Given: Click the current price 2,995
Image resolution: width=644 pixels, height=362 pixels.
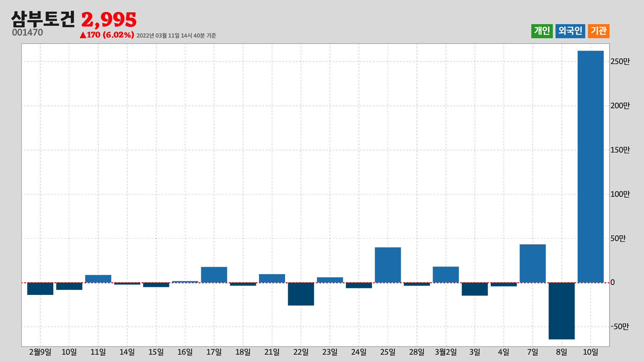Looking at the screenshot, I should coord(109,20).
